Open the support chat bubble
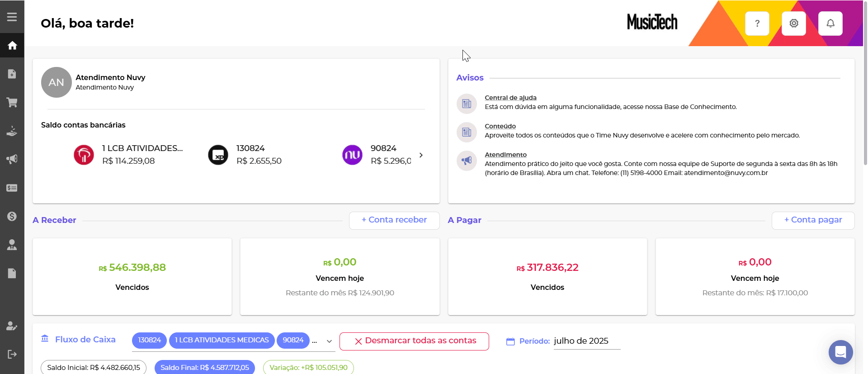This screenshot has height=374, width=868. pyautogui.click(x=840, y=352)
